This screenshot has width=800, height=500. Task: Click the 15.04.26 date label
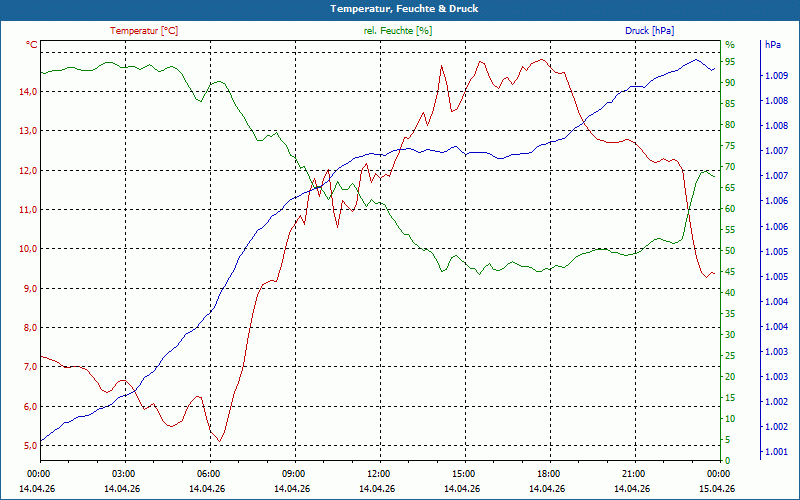pos(717,488)
